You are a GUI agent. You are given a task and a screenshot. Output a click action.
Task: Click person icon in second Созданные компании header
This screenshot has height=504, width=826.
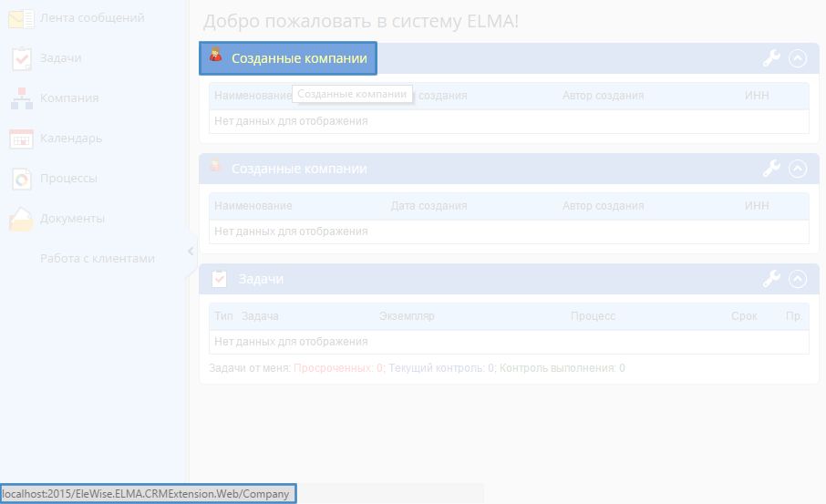point(215,165)
